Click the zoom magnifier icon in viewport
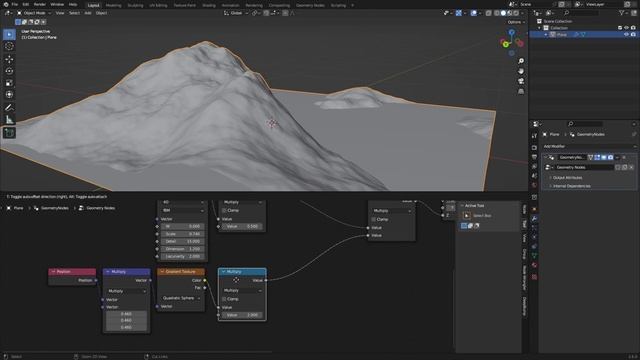Screen dimensions: 640x360 tap(521, 61)
